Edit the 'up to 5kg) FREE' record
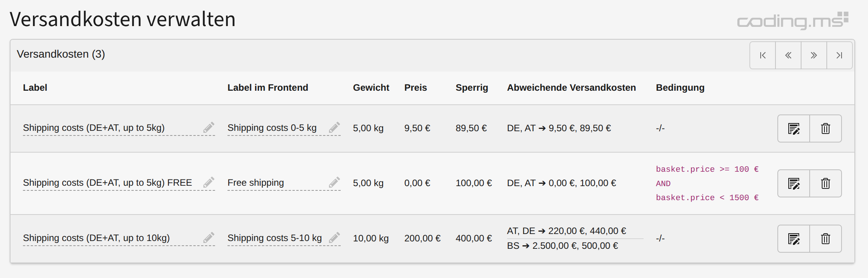Image resolution: width=868 pixels, height=278 pixels. point(794,183)
